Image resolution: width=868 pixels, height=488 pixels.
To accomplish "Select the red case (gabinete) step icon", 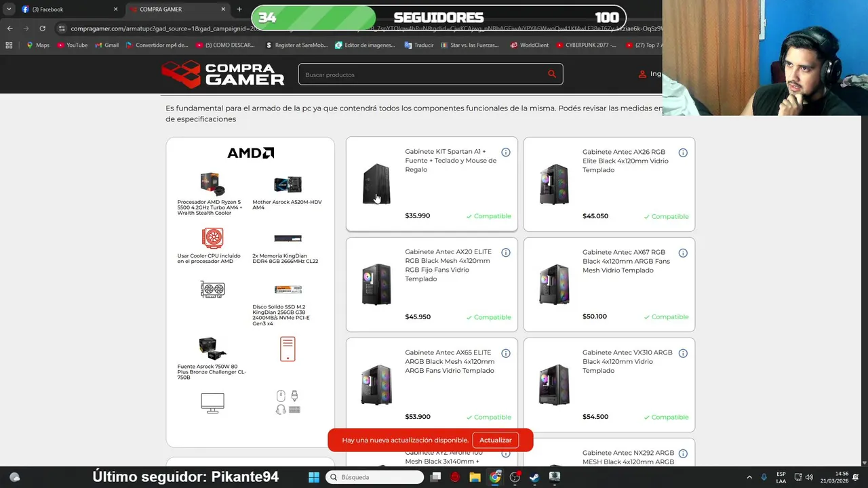I will [x=288, y=349].
